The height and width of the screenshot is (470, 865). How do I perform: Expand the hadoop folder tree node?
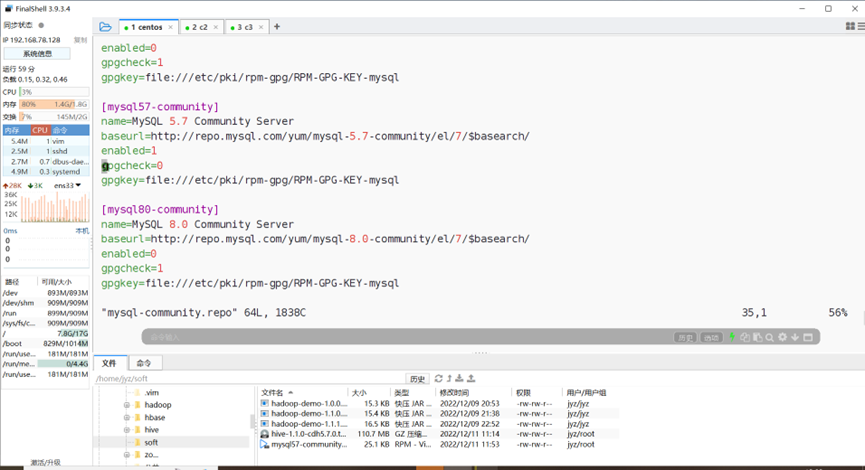[127, 404]
